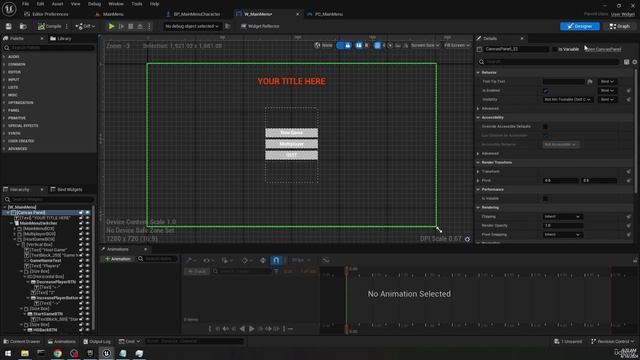
Task: Open the Tools menu
Action: [x=137, y=4]
